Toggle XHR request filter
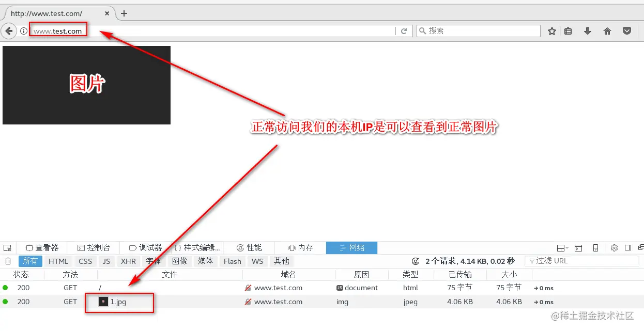Image resolution: width=644 pixels, height=331 pixels. point(128,261)
